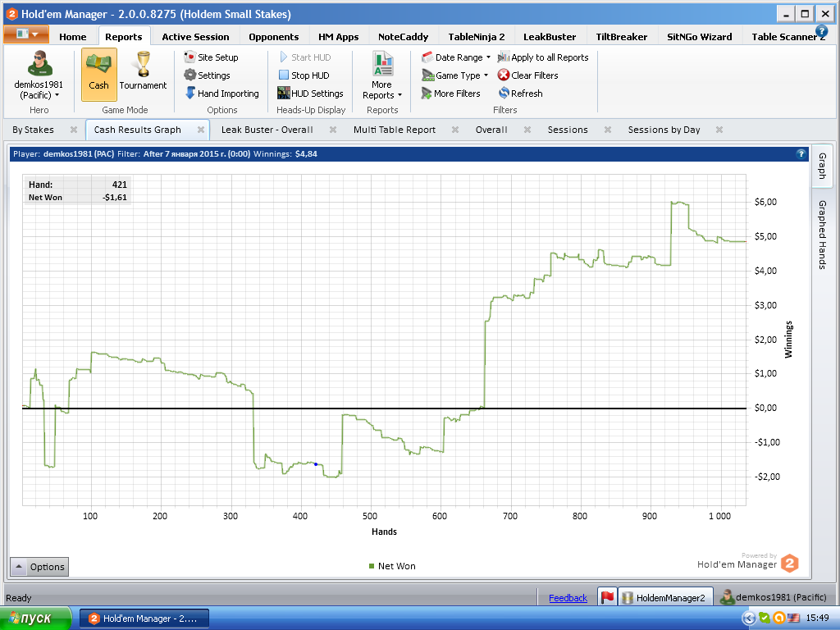
Task: Close the Sessions by Day tab
Action: 719,130
